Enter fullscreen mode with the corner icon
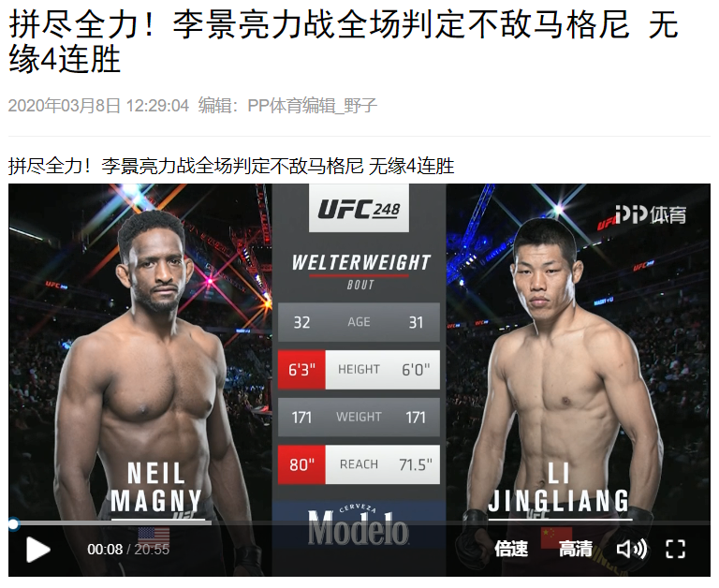Screen dimensions: 719x588 (x=675, y=549)
